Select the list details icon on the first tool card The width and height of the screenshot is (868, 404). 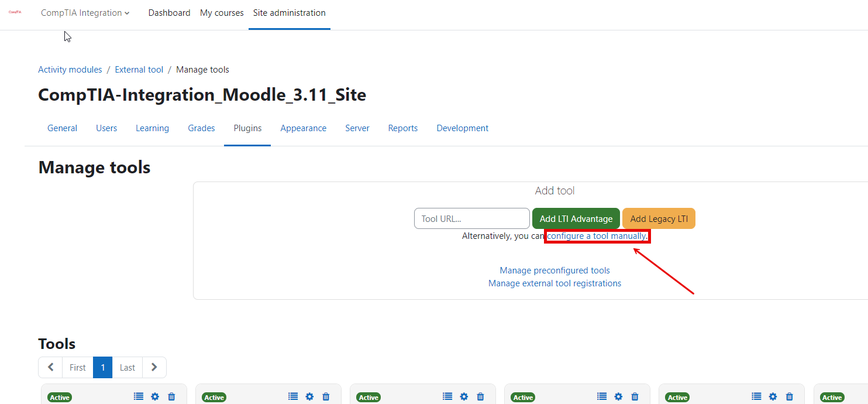(138, 396)
